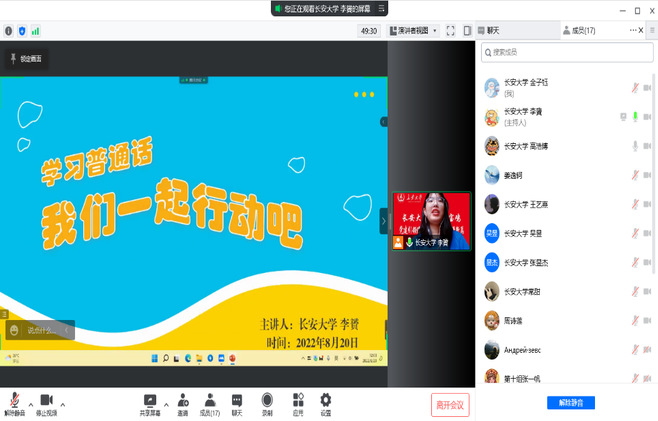Open 设置 settings gear in toolbar
Viewport: 658px width, 421px height.
coord(325,403)
